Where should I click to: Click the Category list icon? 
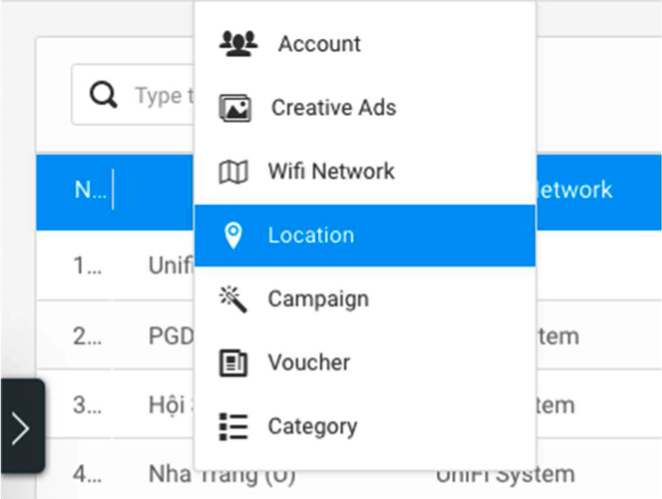click(233, 426)
